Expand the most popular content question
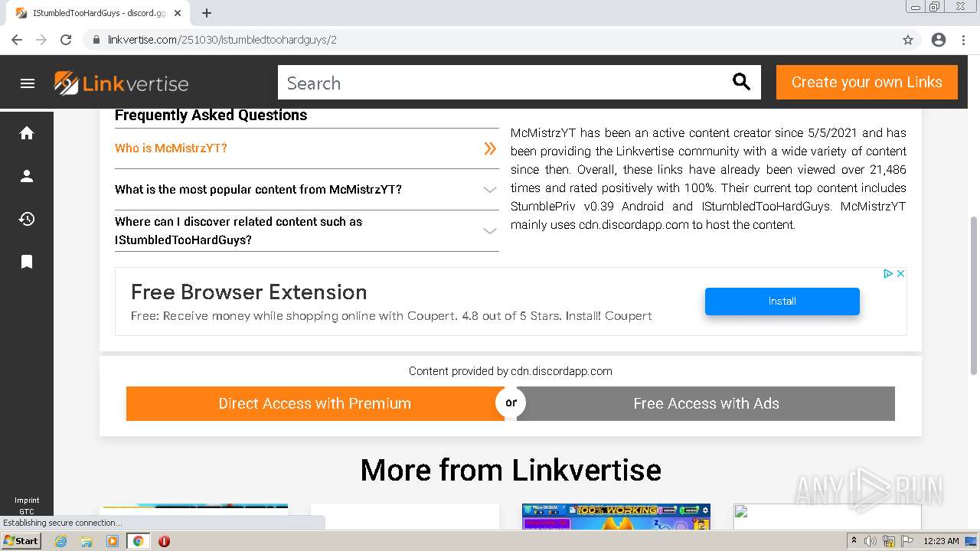 [x=306, y=190]
